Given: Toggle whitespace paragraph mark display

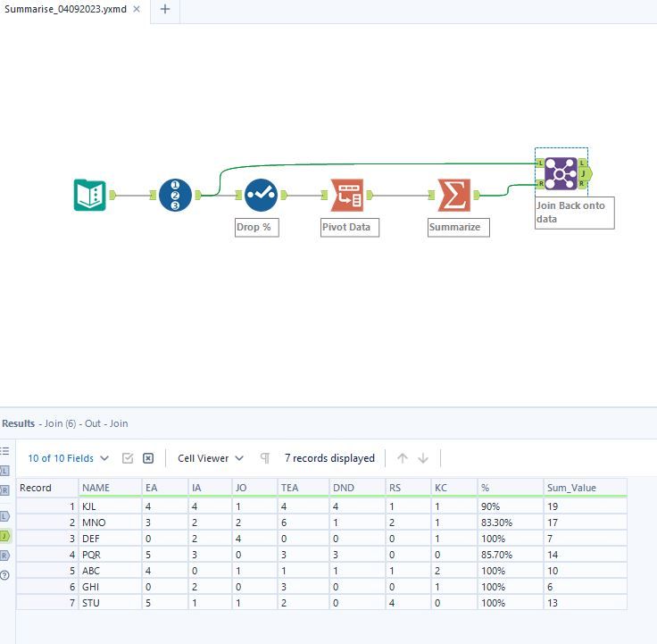Looking at the screenshot, I should tap(264, 458).
